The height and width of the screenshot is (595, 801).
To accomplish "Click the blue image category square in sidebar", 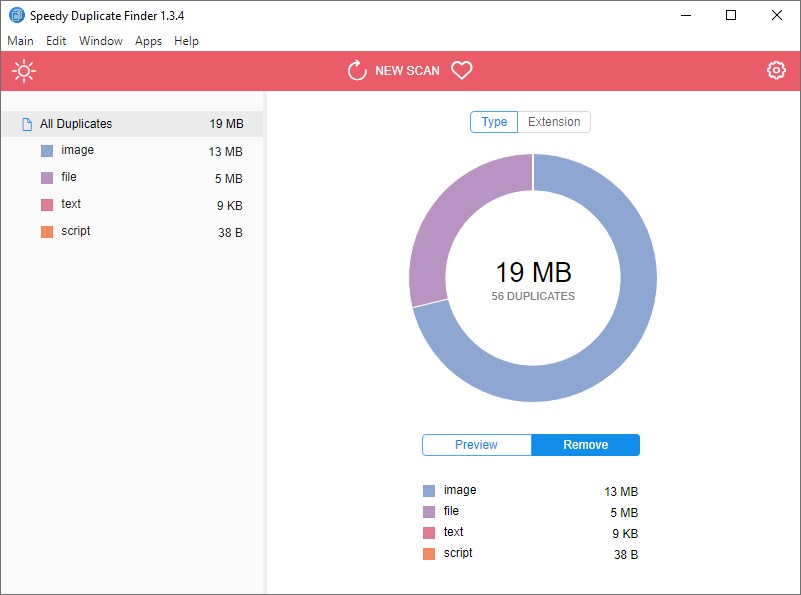I will click(45, 150).
